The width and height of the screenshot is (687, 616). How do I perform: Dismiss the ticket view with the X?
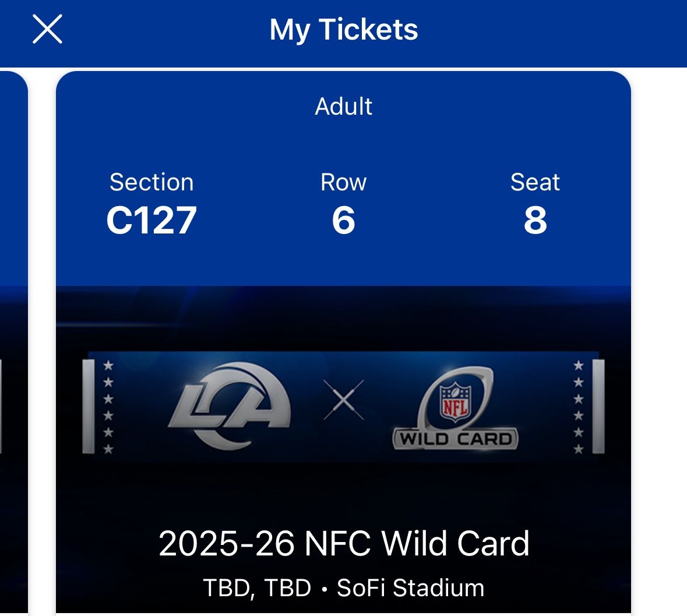pos(48,30)
